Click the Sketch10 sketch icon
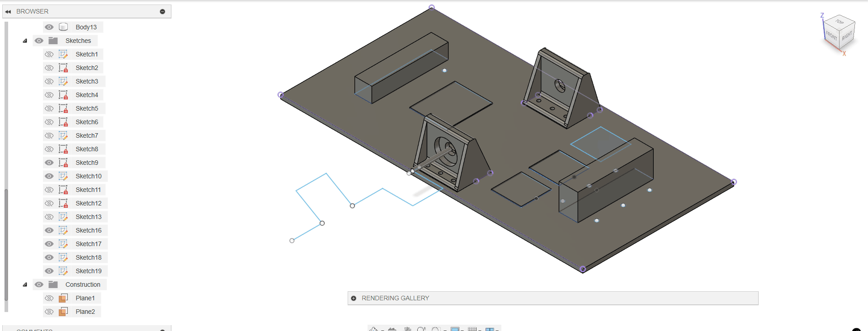Image resolution: width=868 pixels, height=331 pixels. (63, 176)
